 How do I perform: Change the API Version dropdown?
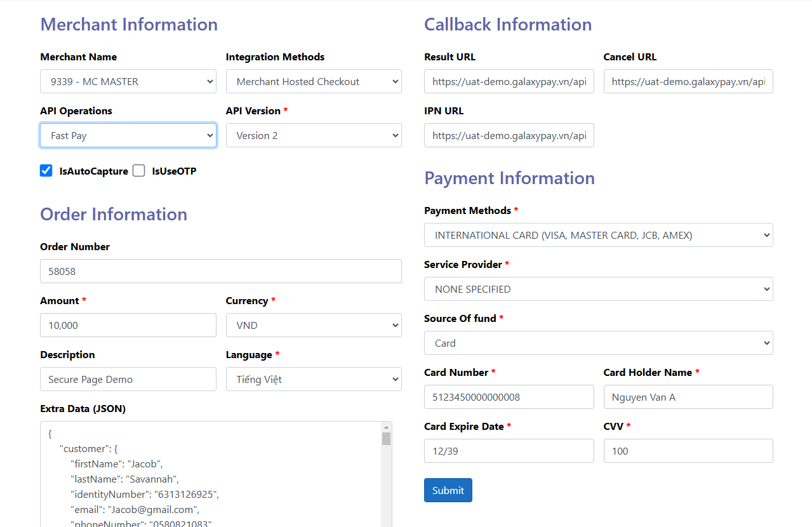click(314, 135)
